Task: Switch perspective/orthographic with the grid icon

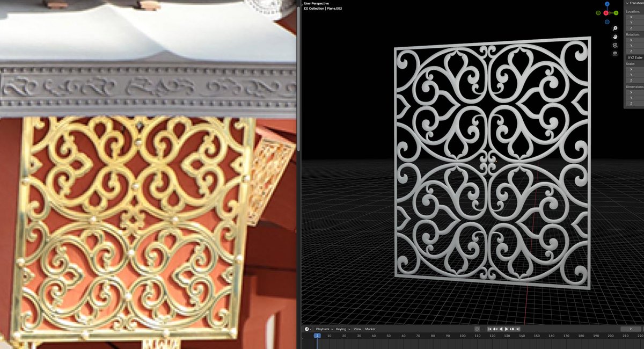Action: 615,53
